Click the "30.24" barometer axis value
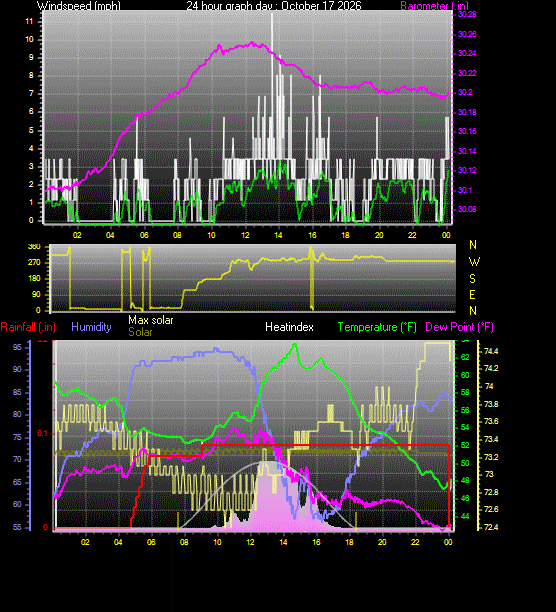 (467, 53)
